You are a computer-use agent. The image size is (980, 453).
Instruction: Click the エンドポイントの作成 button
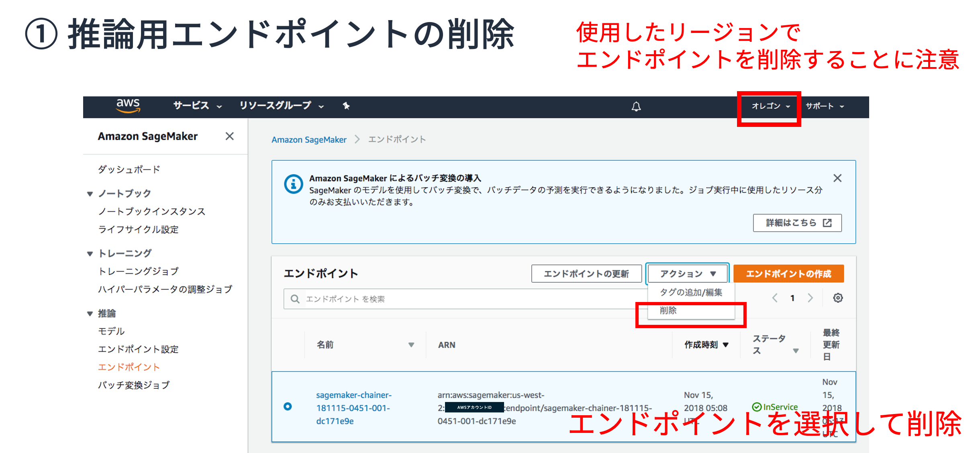click(788, 273)
